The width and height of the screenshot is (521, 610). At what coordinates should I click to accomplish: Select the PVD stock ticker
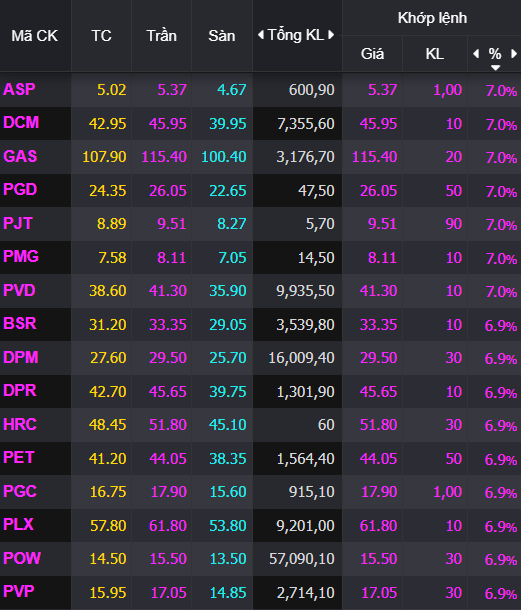[19, 290]
